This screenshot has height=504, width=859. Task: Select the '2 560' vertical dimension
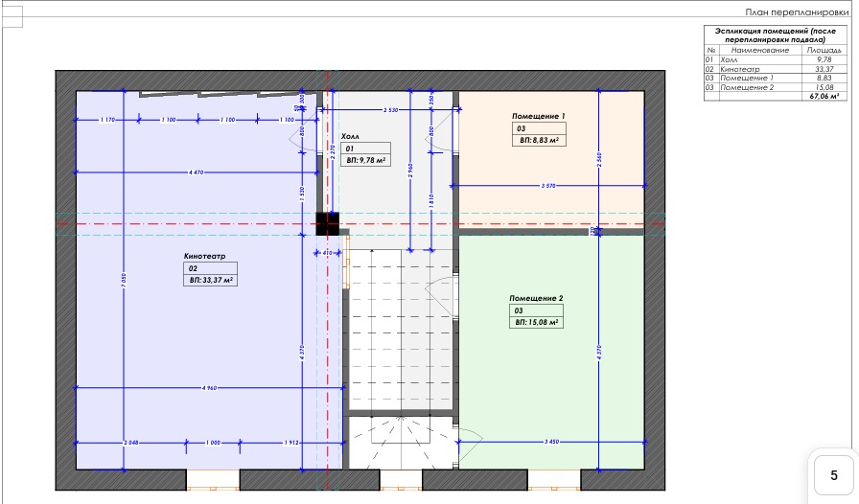coord(599,159)
